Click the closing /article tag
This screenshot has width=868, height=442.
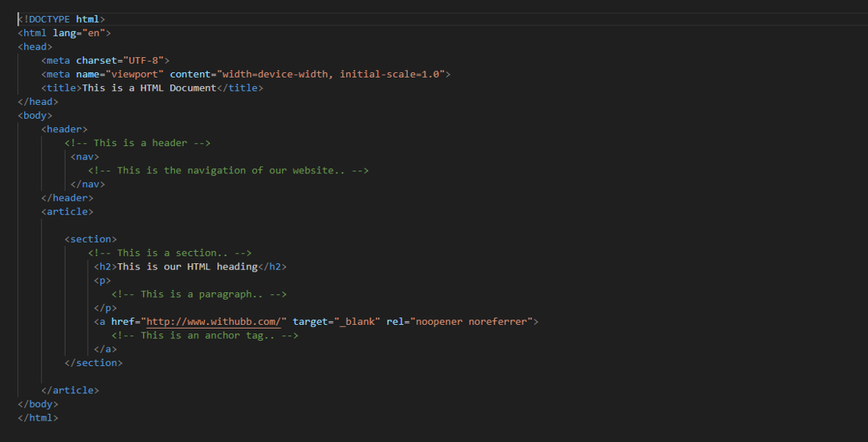(x=70, y=390)
